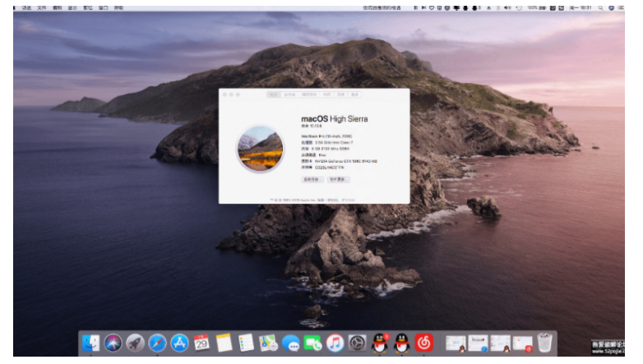Viewport: 643px width, 364px height.
Task: Open the File menu in menu bar
Action: click(x=41, y=7)
